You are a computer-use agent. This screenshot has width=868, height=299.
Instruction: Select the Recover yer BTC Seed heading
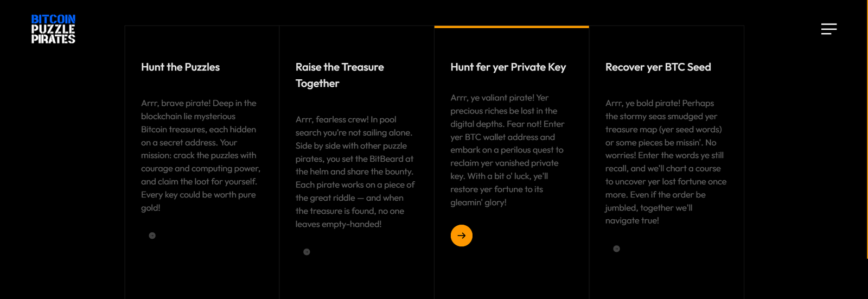click(658, 67)
